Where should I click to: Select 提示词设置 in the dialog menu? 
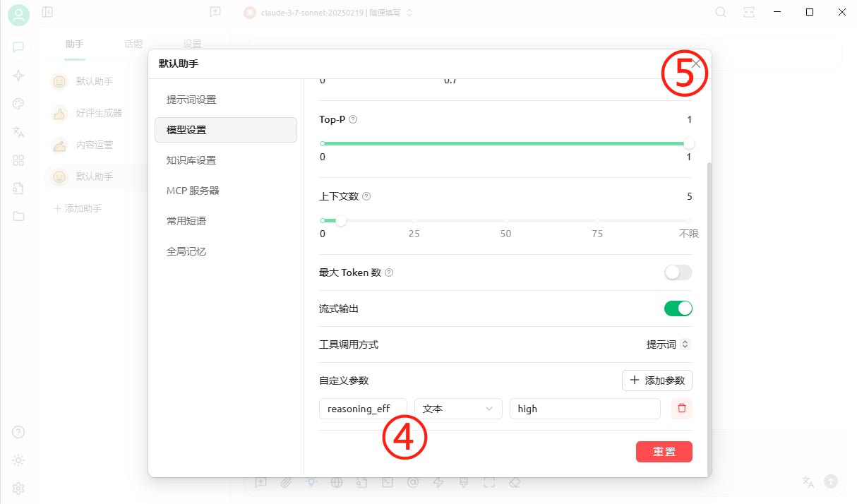(226, 100)
